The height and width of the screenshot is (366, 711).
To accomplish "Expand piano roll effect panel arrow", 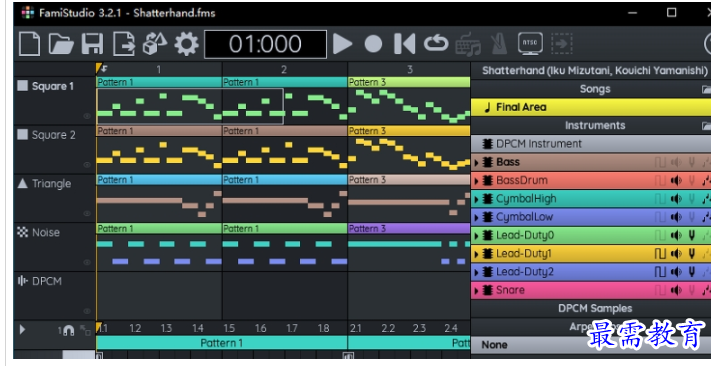I will coord(22,330).
